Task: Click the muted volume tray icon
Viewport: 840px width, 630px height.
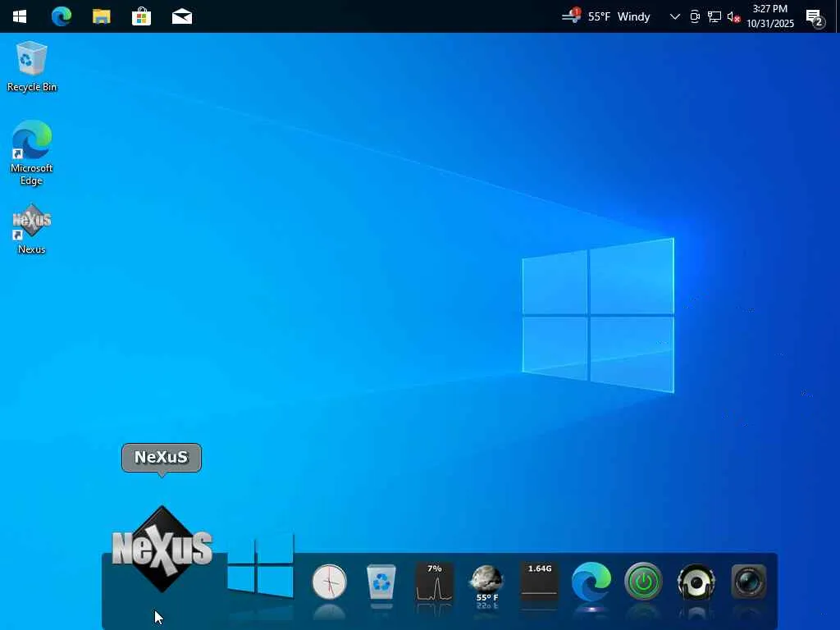Action: tap(733, 17)
